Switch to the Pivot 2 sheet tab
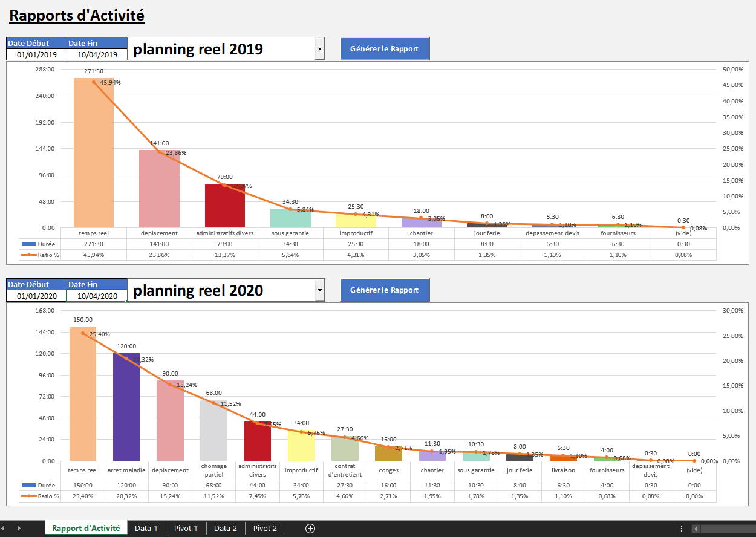The image size is (756, 537). 265,528
